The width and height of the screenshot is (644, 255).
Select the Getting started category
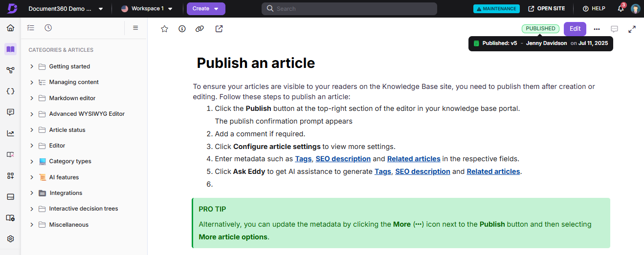pos(69,66)
